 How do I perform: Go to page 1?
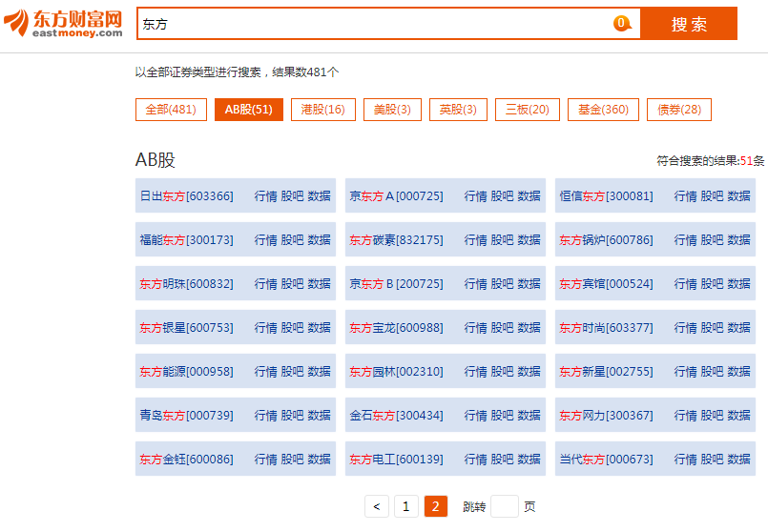tap(406, 506)
